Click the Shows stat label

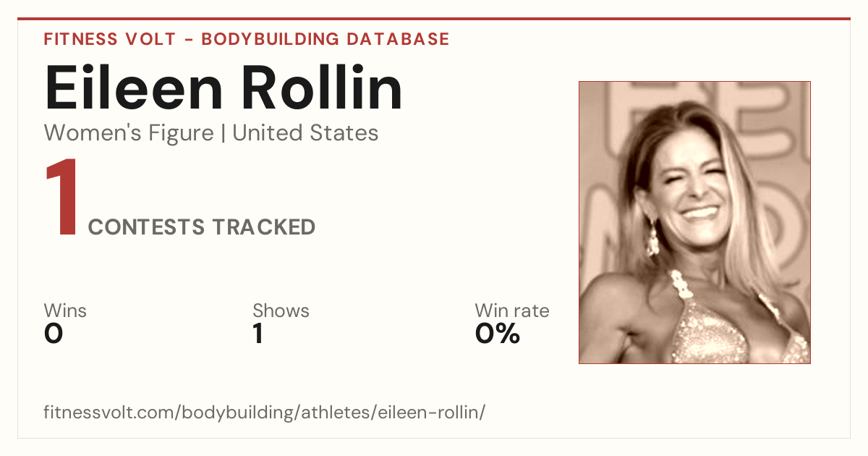click(281, 311)
